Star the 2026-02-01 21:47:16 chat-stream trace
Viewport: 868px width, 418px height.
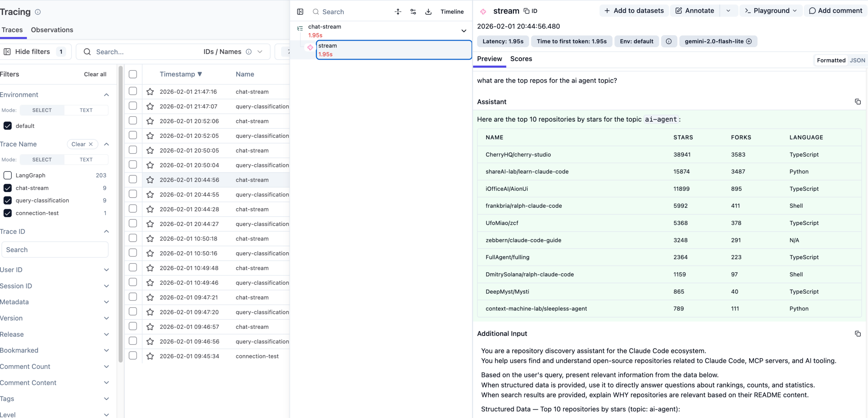[150, 92]
